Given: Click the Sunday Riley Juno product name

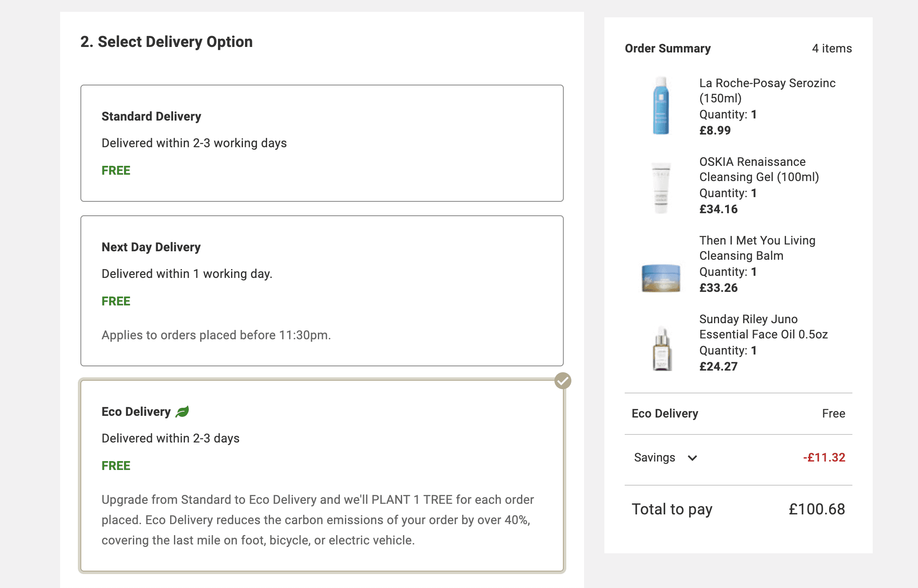Looking at the screenshot, I should (763, 327).
